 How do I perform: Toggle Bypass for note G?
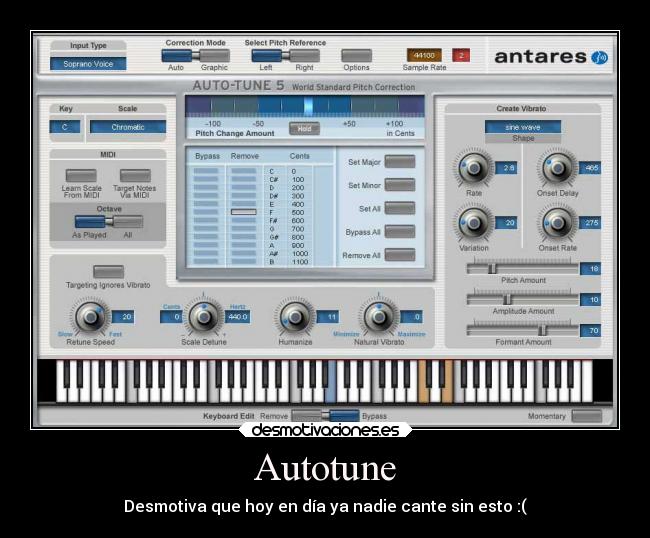point(206,229)
